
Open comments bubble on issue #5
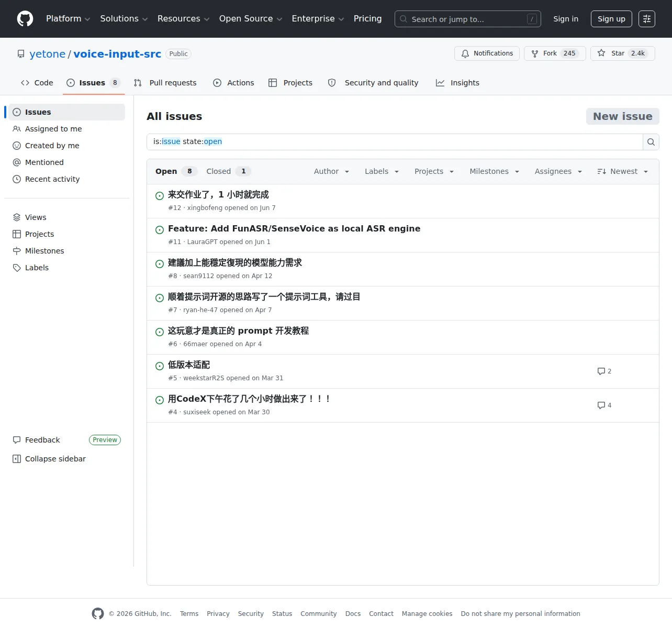point(604,371)
